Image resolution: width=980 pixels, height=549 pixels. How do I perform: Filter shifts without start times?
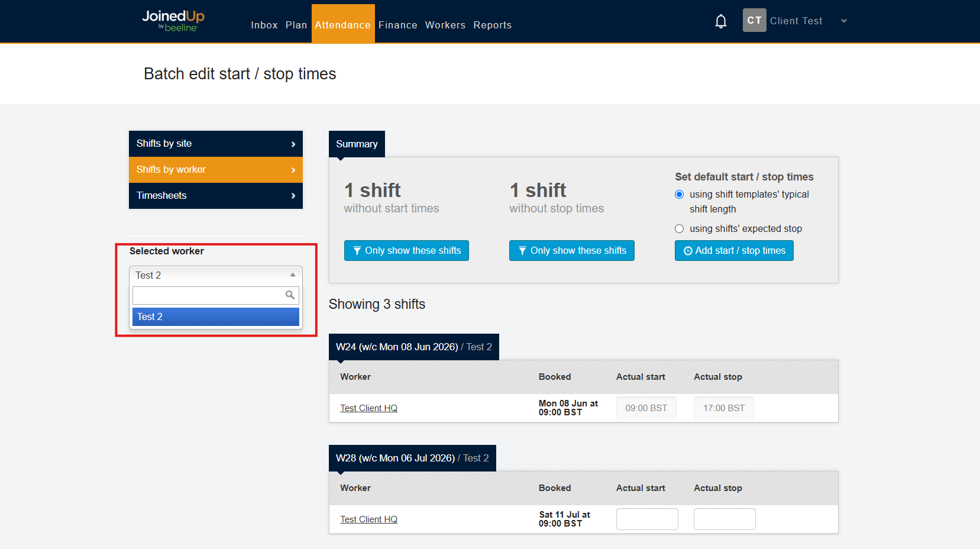coord(406,251)
